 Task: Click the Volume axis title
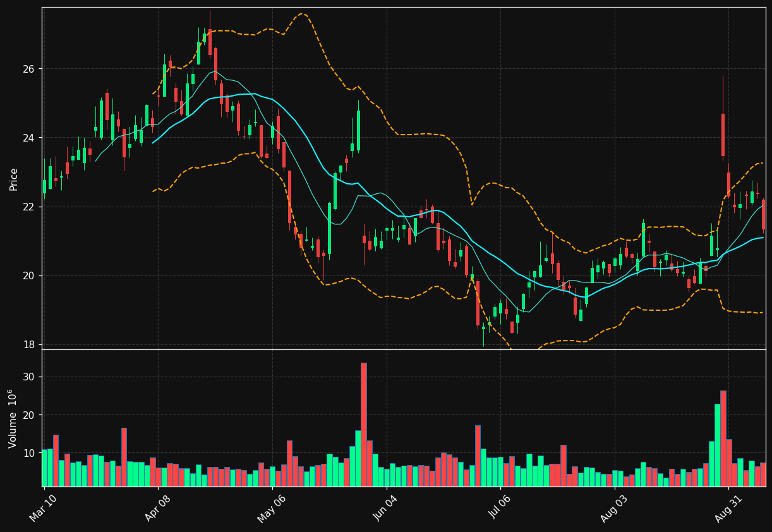(x=13, y=418)
